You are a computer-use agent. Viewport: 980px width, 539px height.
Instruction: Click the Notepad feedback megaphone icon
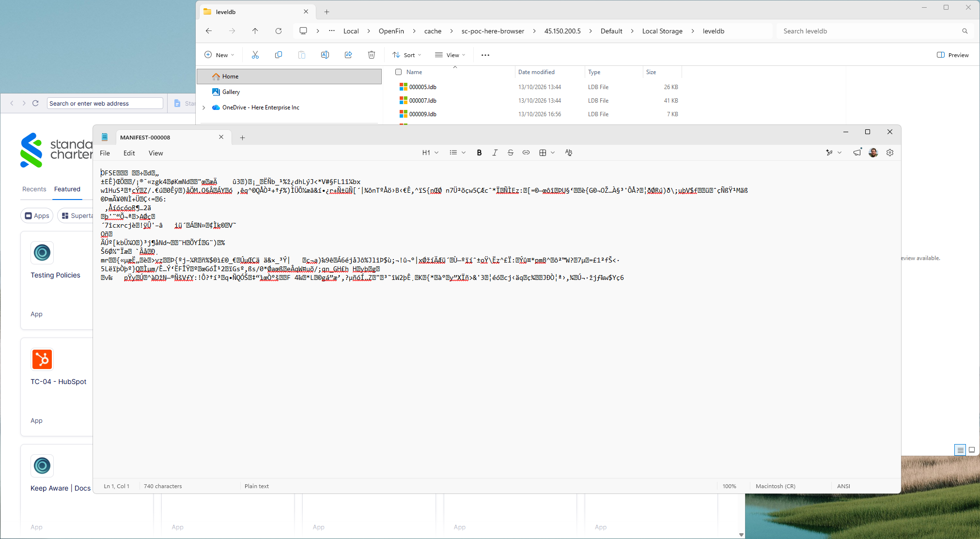(857, 153)
